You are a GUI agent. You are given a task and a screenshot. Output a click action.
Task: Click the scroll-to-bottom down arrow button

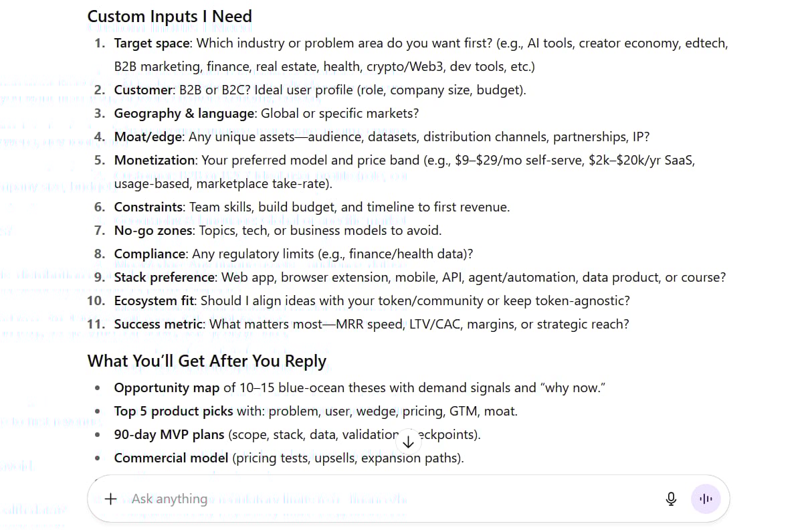[409, 441]
